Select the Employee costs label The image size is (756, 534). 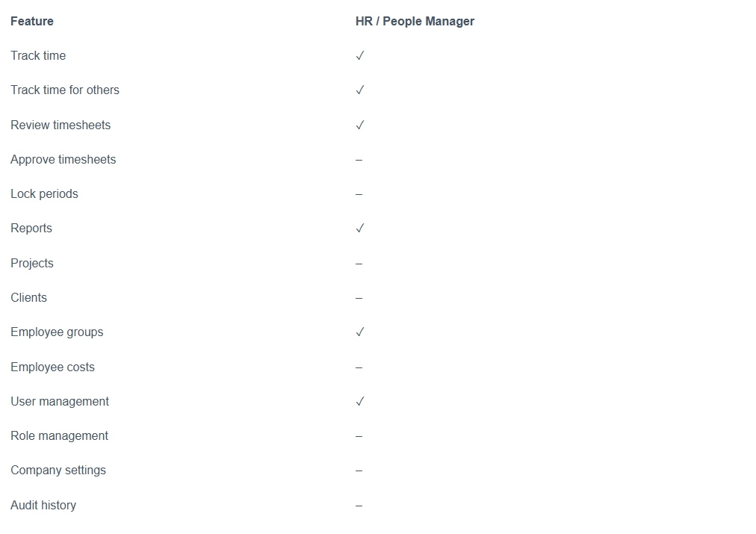[52, 367]
